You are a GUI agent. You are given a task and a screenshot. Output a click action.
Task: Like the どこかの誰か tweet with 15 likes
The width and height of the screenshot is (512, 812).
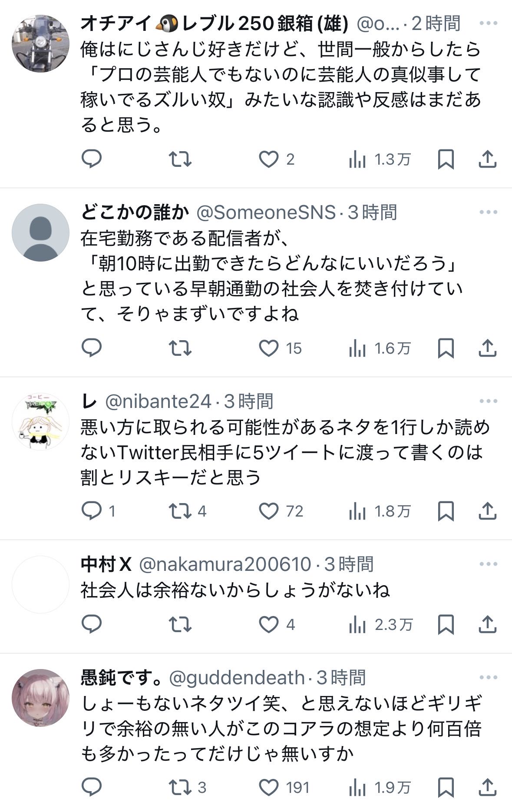click(269, 348)
